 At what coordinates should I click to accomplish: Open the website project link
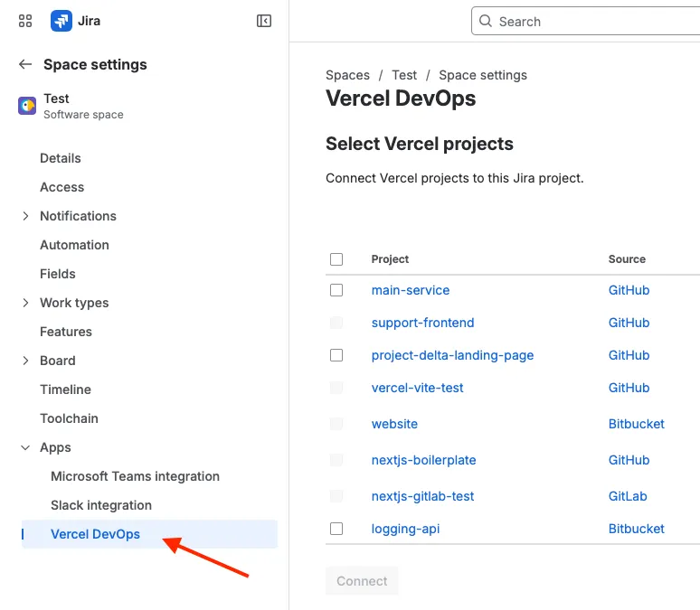pyautogui.click(x=394, y=424)
